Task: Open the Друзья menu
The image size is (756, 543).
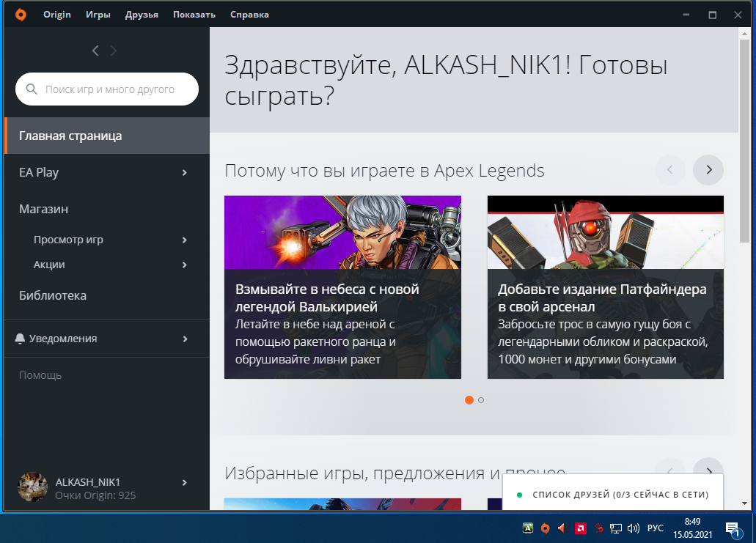Action: click(142, 15)
